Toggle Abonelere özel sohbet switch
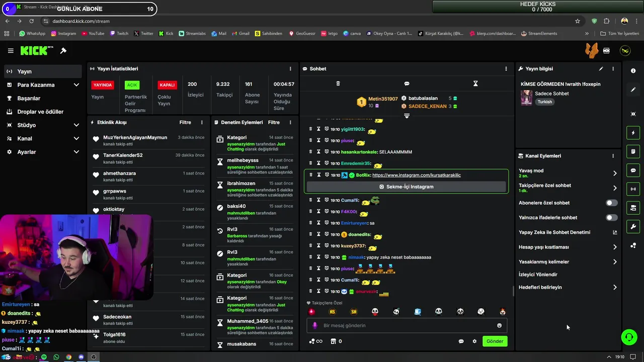 [x=611, y=203]
